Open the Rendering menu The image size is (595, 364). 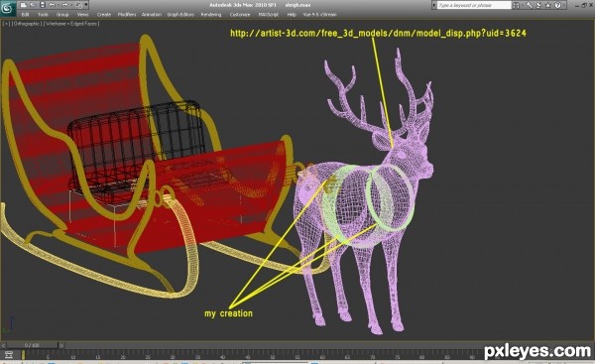[x=211, y=15]
